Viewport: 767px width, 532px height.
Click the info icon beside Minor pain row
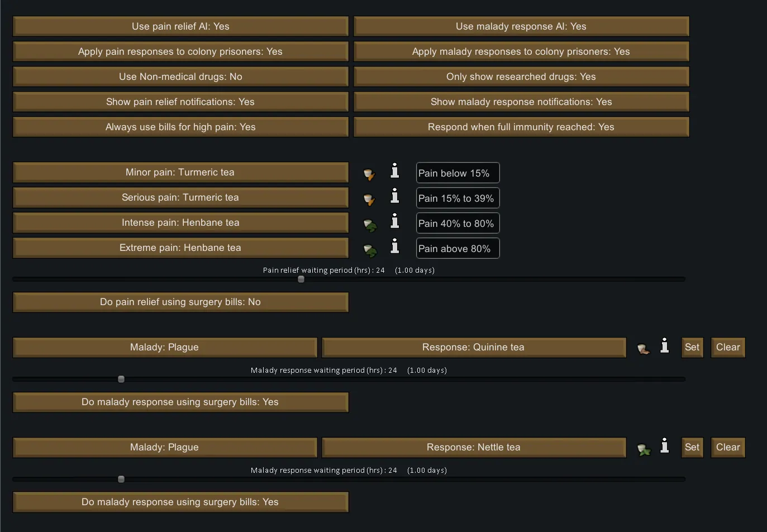pyautogui.click(x=394, y=171)
